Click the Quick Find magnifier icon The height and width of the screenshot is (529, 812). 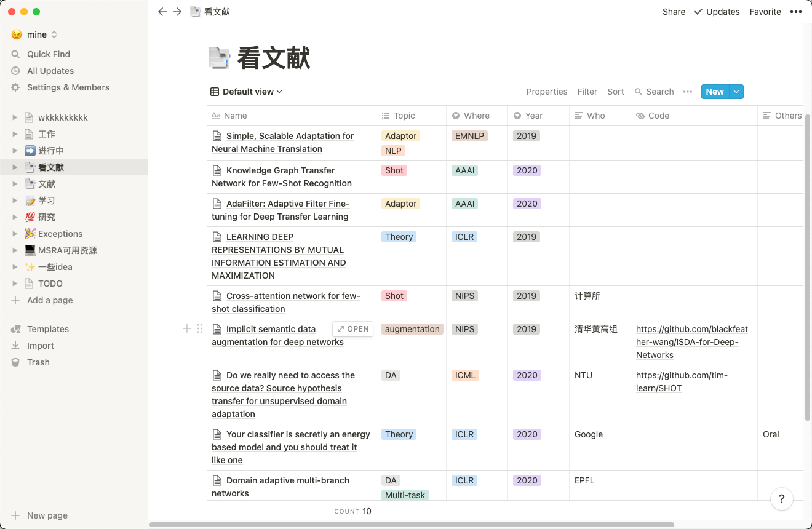pos(16,54)
